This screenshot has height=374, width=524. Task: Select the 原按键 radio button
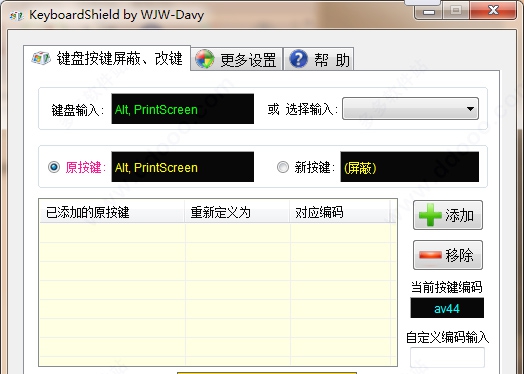[54, 167]
